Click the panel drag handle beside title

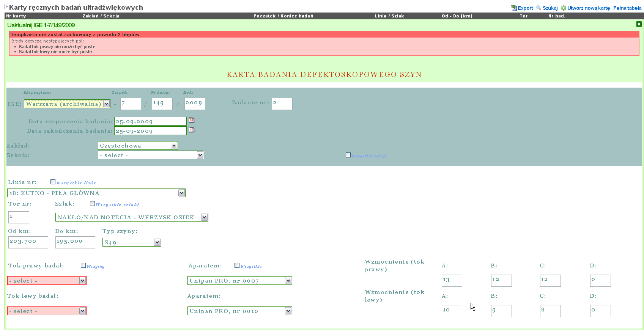click(6, 7)
